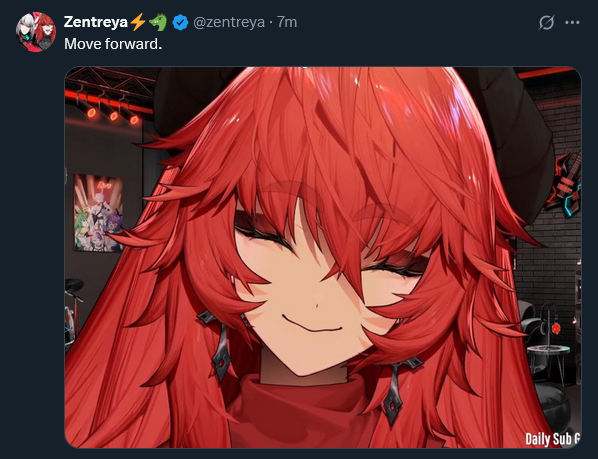Image resolution: width=598 pixels, height=459 pixels.
Task: Click the anime poster on the wall
Action: coord(98,213)
